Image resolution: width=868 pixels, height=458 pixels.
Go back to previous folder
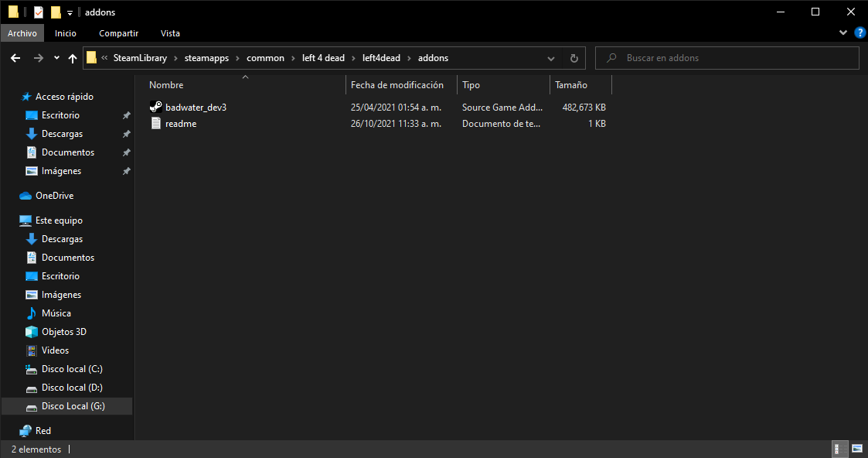tap(15, 58)
